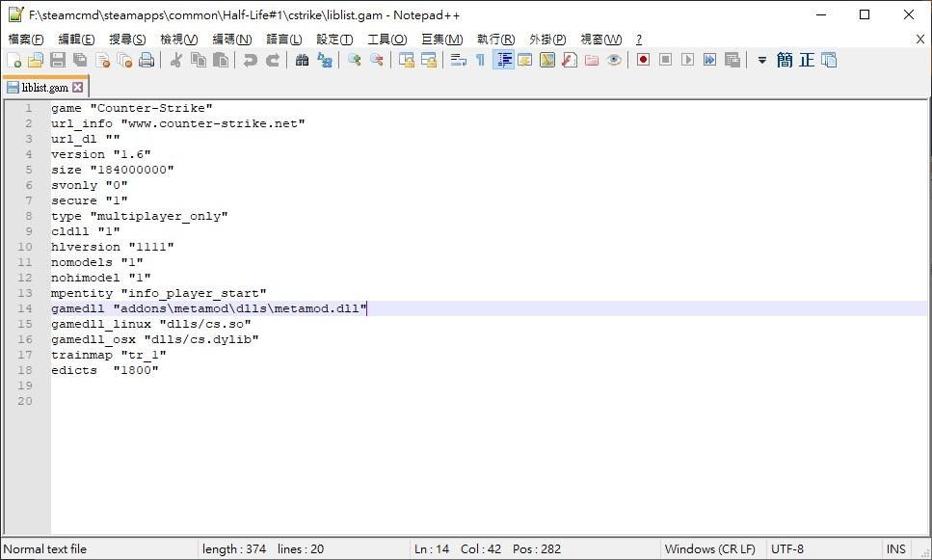The image size is (932, 560).
Task: Toggle word wrap toolbar button
Action: point(458,60)
